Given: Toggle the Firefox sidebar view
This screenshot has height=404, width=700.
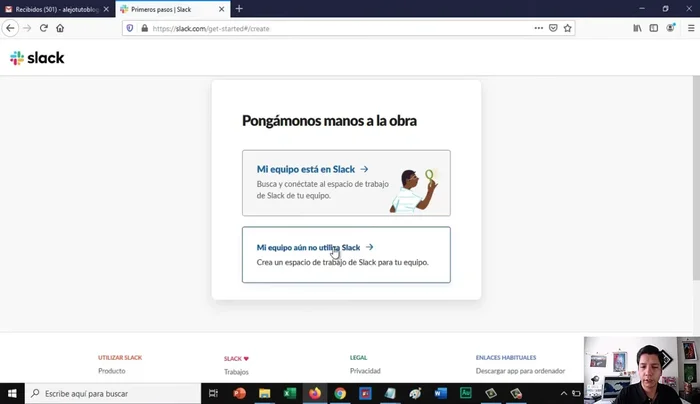Looking at the screenshot, I should click(x=654, y=28).
